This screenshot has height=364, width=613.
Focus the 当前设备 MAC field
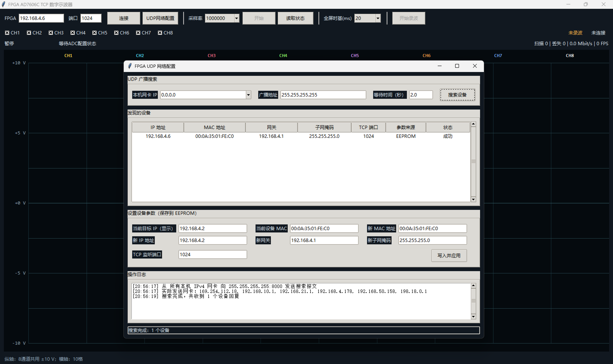[324, 228]
